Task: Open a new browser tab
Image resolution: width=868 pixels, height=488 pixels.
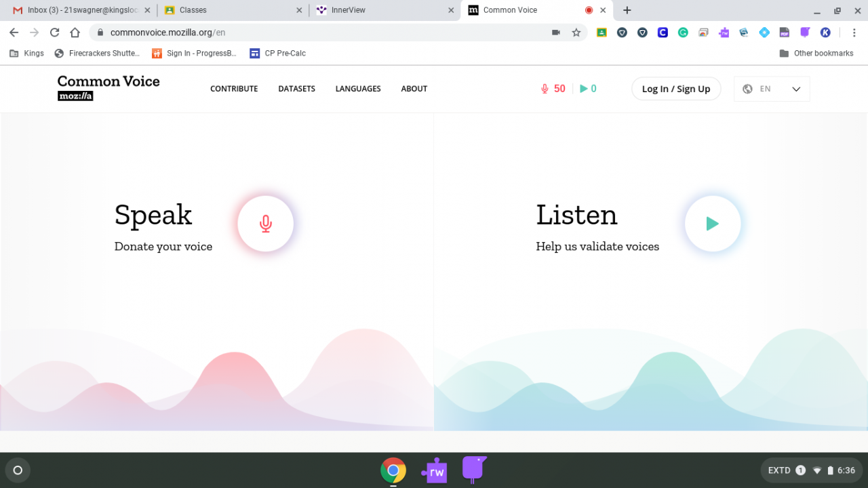Action: pos(627,10)
